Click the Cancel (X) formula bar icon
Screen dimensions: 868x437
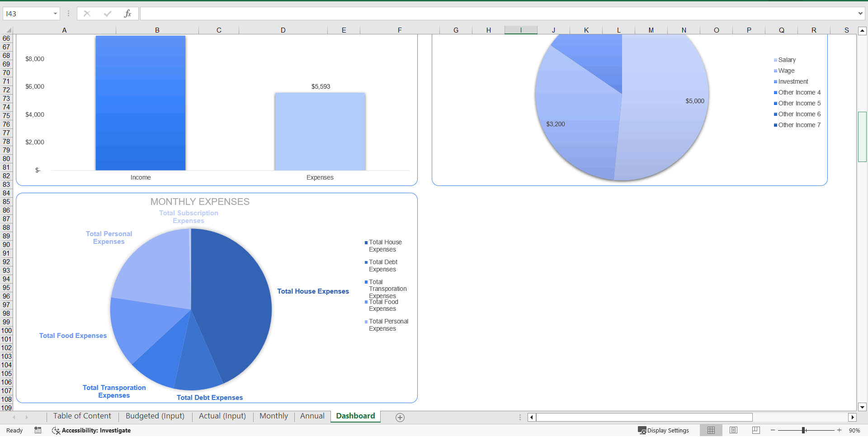pyautogui.click(x=87, y=14)
